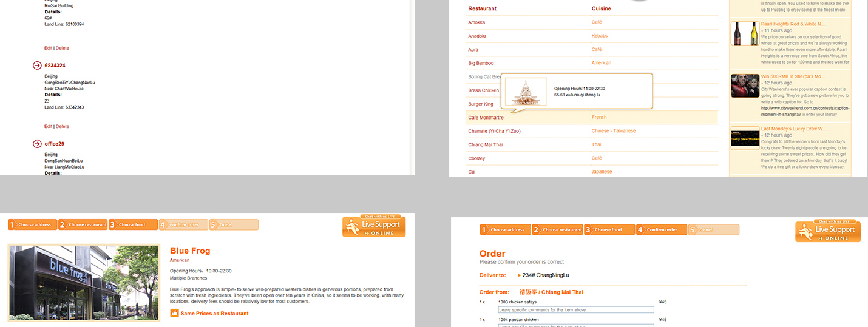The height and width of the screenshot is (327, 868).
Task: Click the comment field under 1003 chicken satays
Action: [575, 310]
